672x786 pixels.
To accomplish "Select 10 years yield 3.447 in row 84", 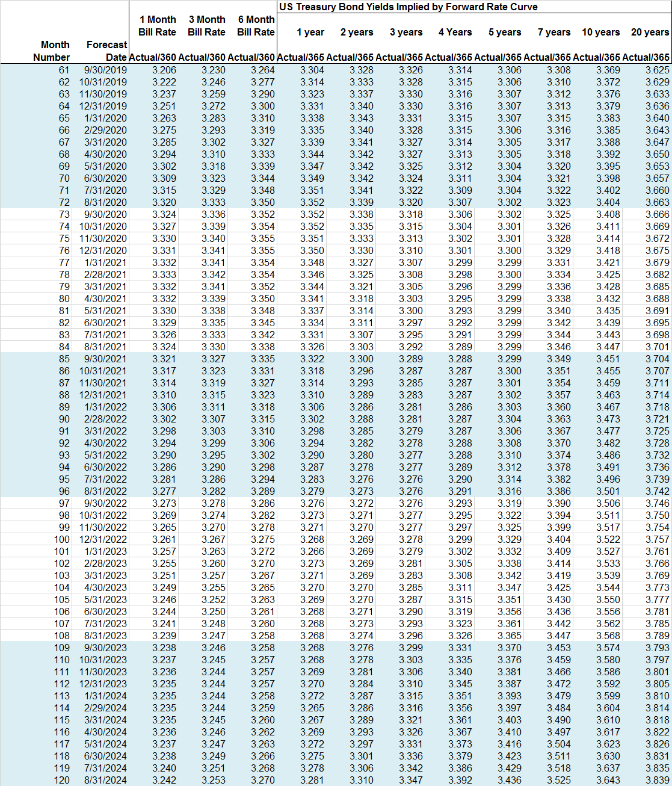I will click(608, 347).
